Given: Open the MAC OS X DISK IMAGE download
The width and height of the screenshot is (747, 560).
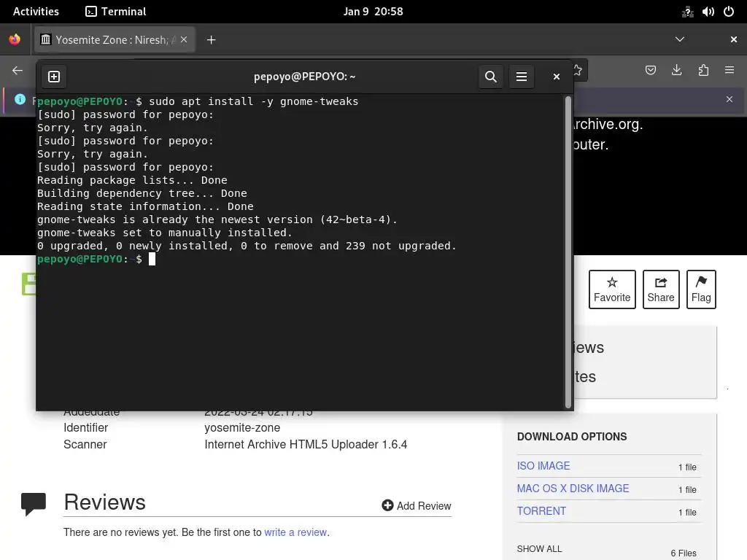Looking at the screenshot, I should point(573,489).
